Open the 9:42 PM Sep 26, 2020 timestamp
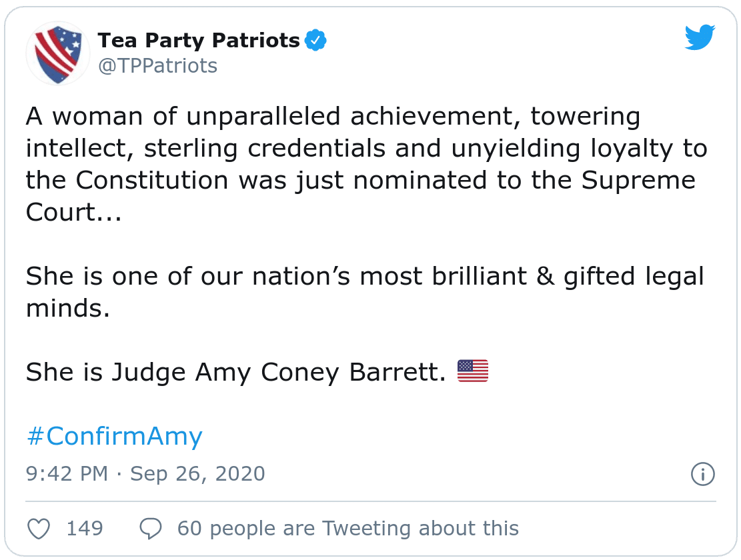741x560 pixels. coord(145,473)
